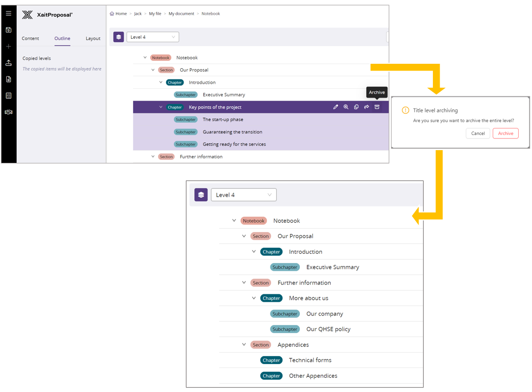
Task: Open the Level 4 dropdown in the bottom panel
Action: 243,195
